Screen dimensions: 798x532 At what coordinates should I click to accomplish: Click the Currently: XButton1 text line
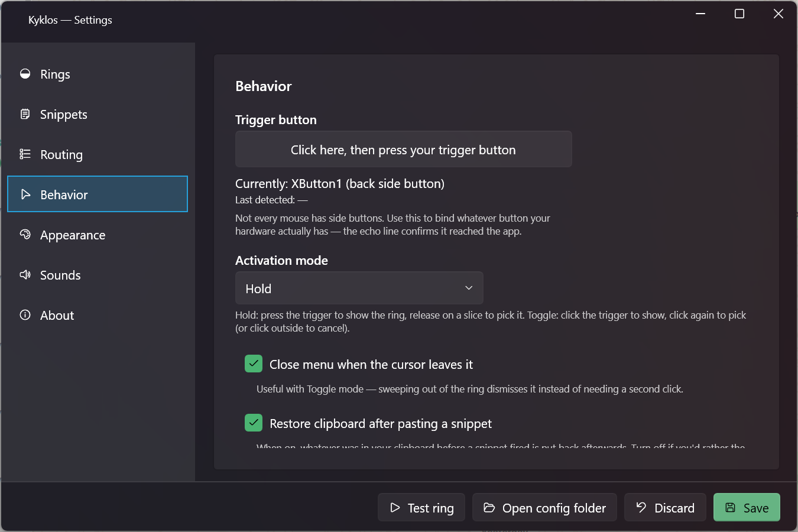tap(340, 184)
